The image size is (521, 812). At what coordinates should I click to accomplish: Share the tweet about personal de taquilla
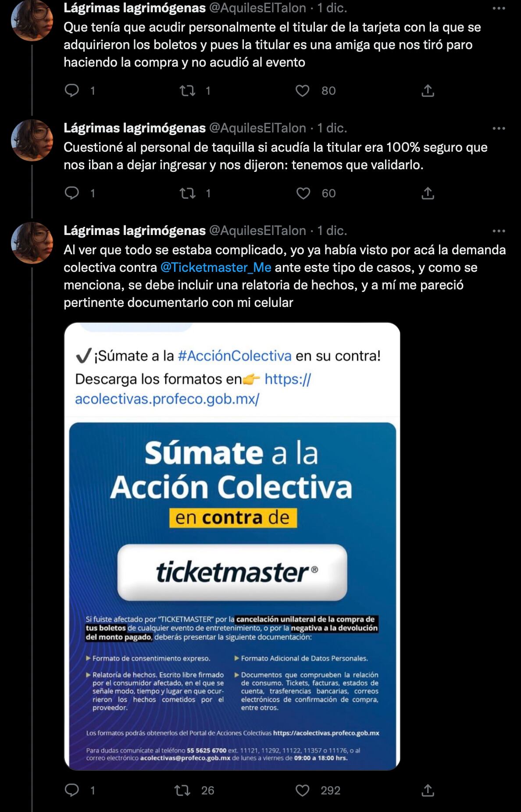pyautogui.click(x=428, y=193)
